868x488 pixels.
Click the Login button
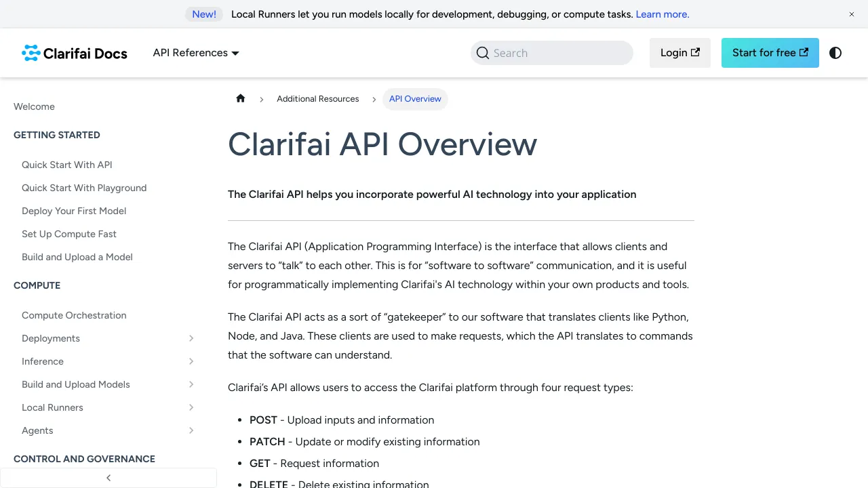tap(680, 53)
